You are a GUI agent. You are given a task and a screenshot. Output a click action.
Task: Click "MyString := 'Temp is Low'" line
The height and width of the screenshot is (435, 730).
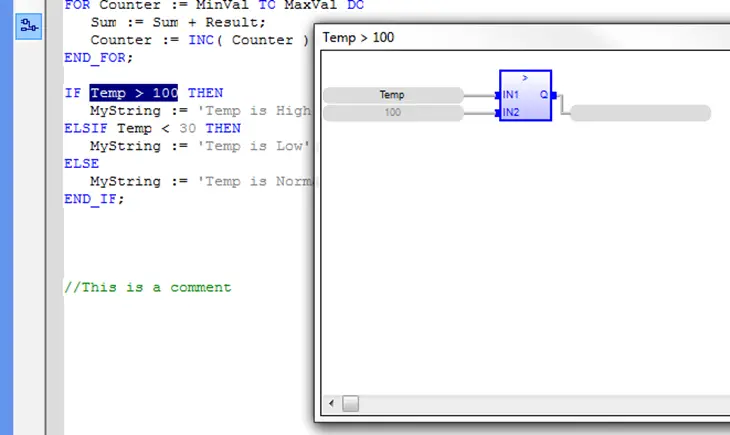(x=200, y=146)
